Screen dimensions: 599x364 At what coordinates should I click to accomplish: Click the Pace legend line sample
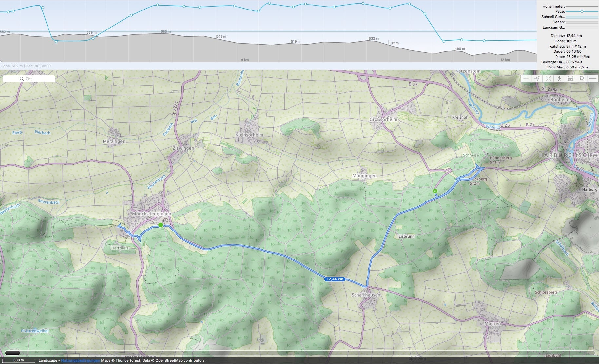pos(582,11)
